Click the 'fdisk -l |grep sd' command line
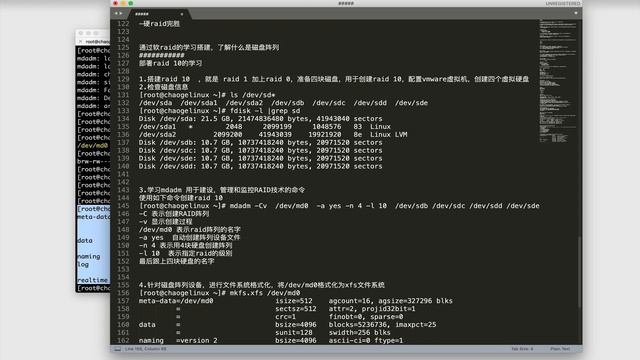This screenshot has height=360, width=640. tap(220, 111)
